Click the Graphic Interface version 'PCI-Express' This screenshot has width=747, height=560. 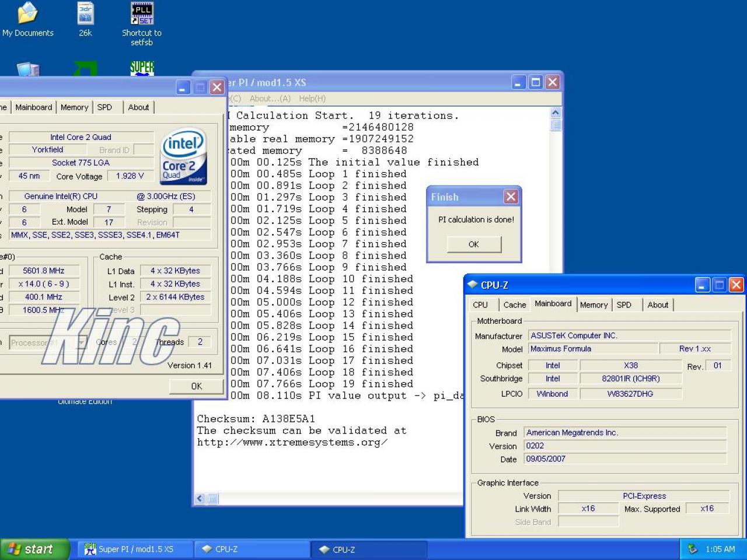tap(644, 496)
